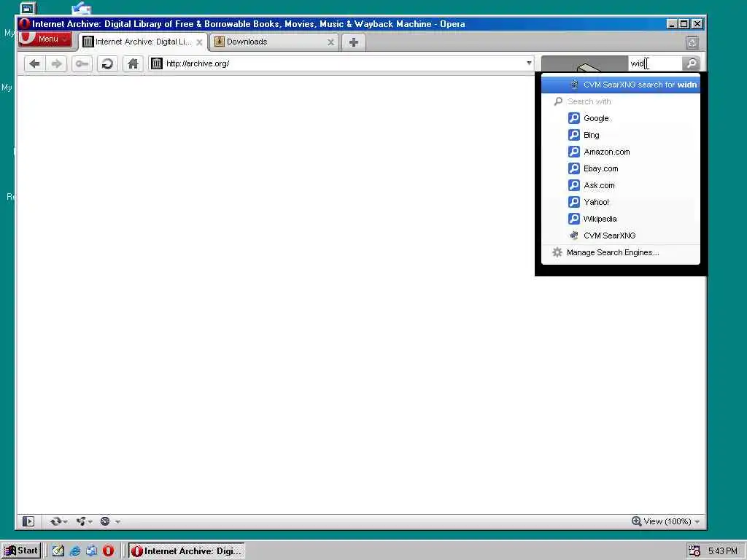This screenshot has width=747, height=560.
Task: Open the View (100%) zoom dropdown
Action: click(665, 521)
